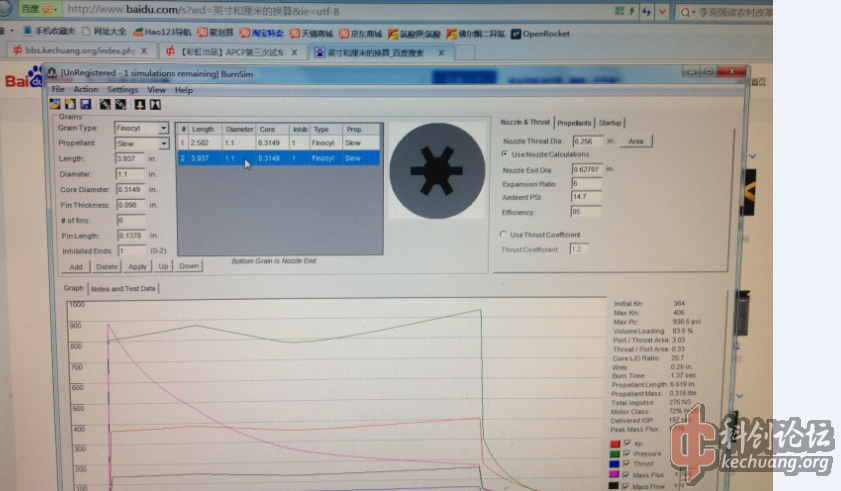Toggle the Kn graph checkbox

(x=627, y=443)
